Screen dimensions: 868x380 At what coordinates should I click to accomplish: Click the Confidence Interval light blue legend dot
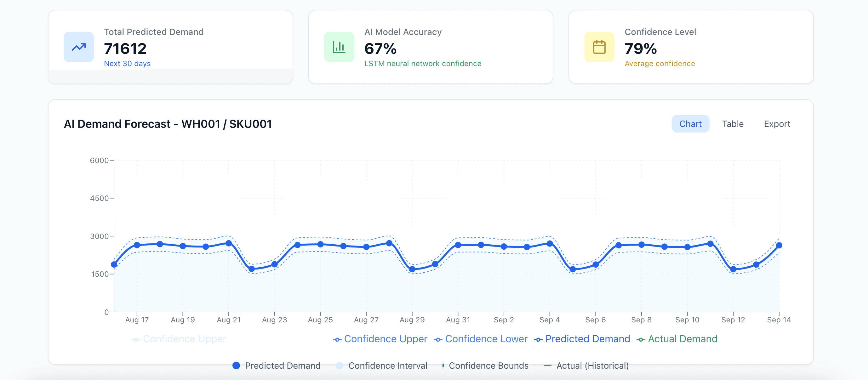pyautogui.click(x=339, y=366)
